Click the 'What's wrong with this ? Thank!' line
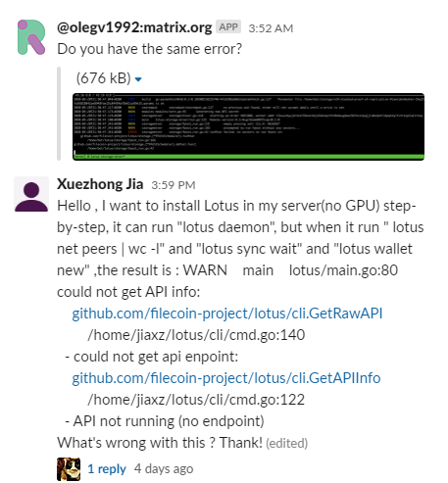448x483 pixels. [x=160, y=443]
